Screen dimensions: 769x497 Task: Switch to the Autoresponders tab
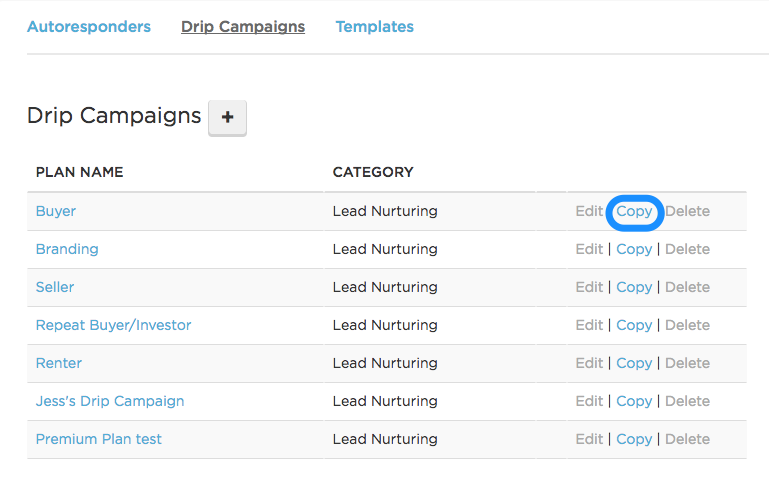coord(89,27)
